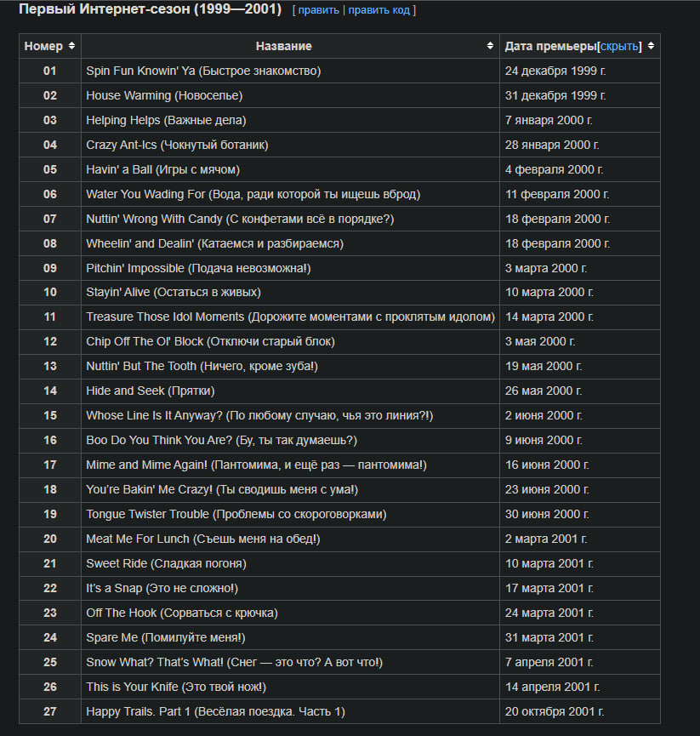Select the title 'Helping Helps (Важные дела)'
The image size is (700, 736).
pyautogui.click(x=166, y=120)
